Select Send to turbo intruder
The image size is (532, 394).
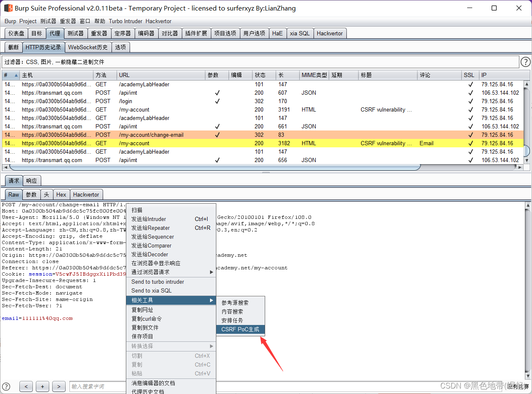click(171, 282)
